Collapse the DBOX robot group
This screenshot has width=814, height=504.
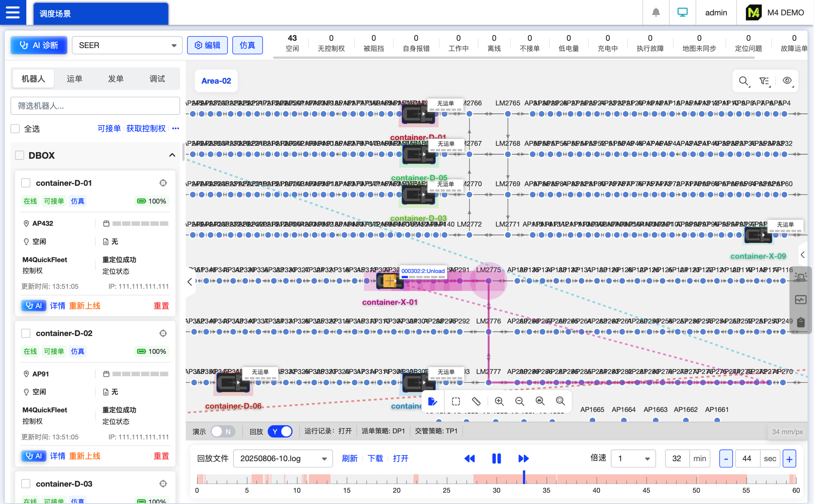click(x=172, y=155)
